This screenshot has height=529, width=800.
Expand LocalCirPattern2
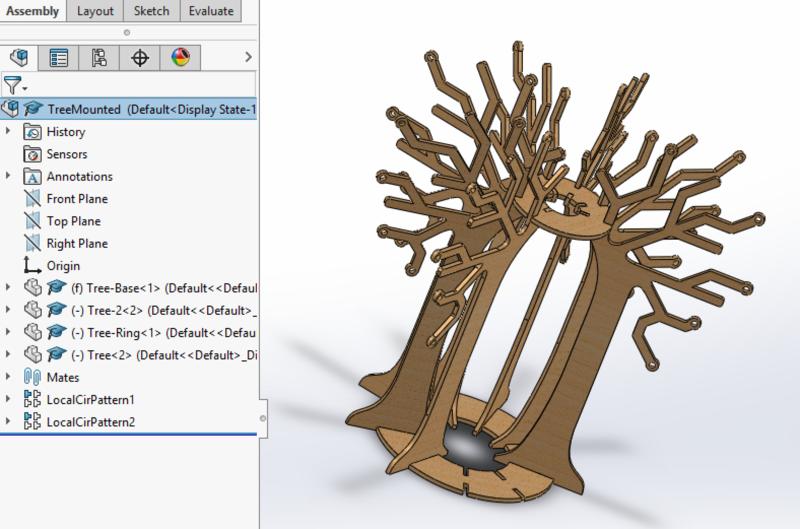tap(8, 421)
